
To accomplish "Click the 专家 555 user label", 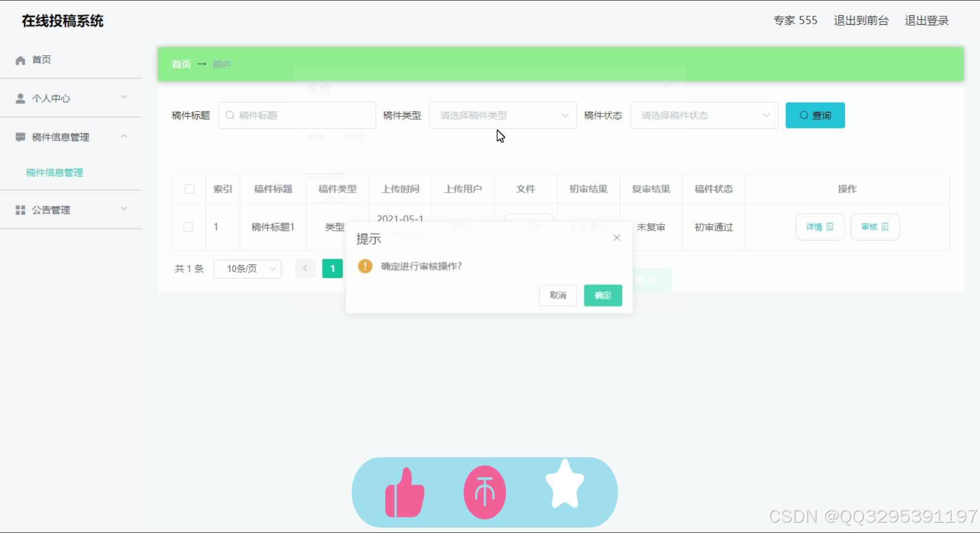I will 795,21.
